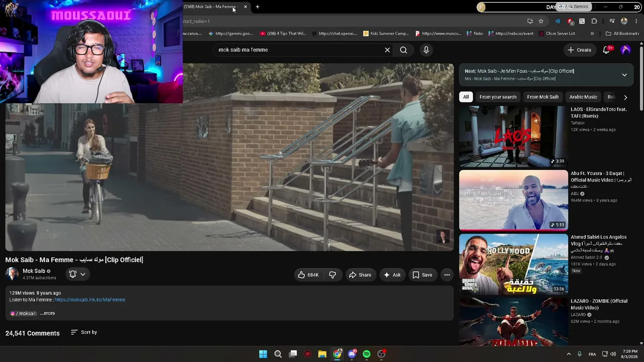Toggle the subscription notification bell dropdown
The height and width of the screenshot is (362, 644).
[x=77, y=274]
